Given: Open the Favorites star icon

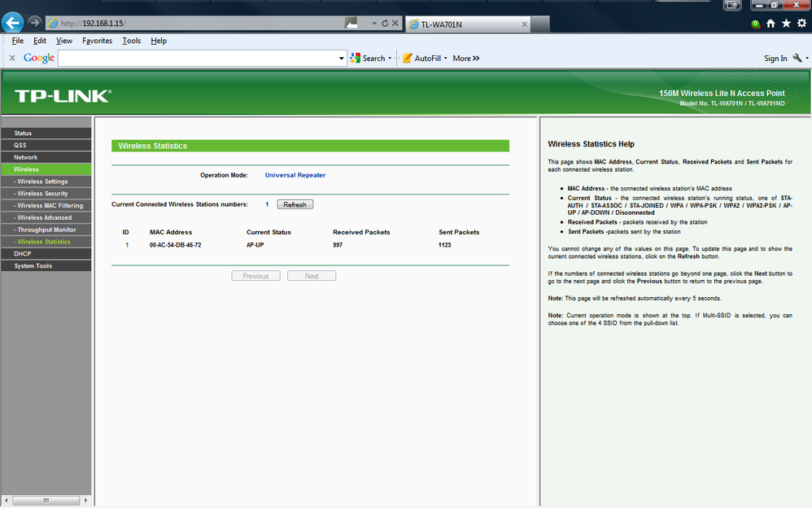Looking at the screenshot, I should [786, 24].
